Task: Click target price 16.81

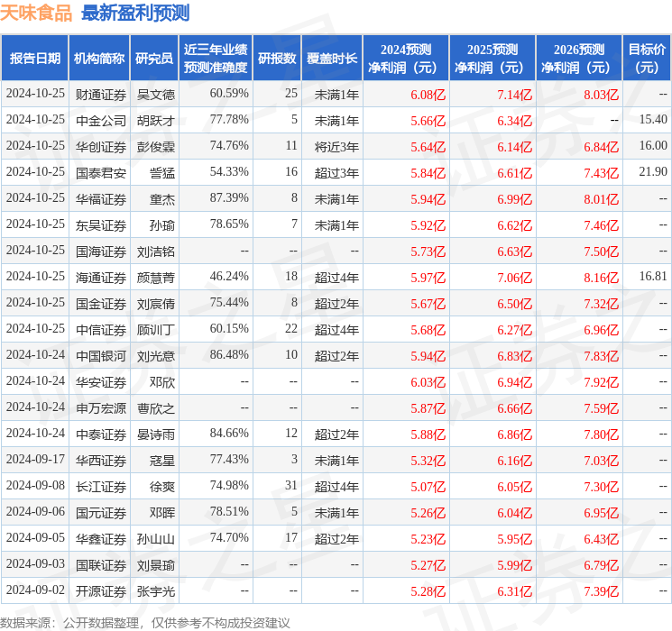Action: click(x=653, y=276)
